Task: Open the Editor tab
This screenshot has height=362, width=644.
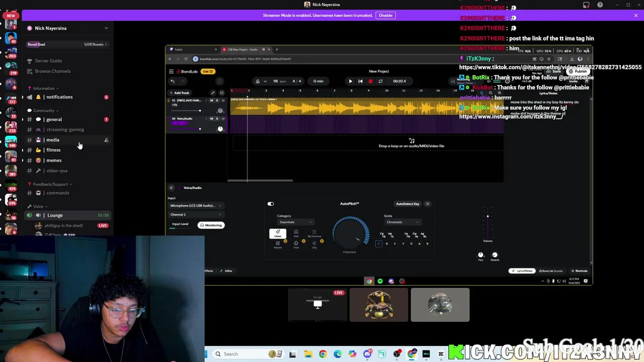Action: [x=226, y=271]
